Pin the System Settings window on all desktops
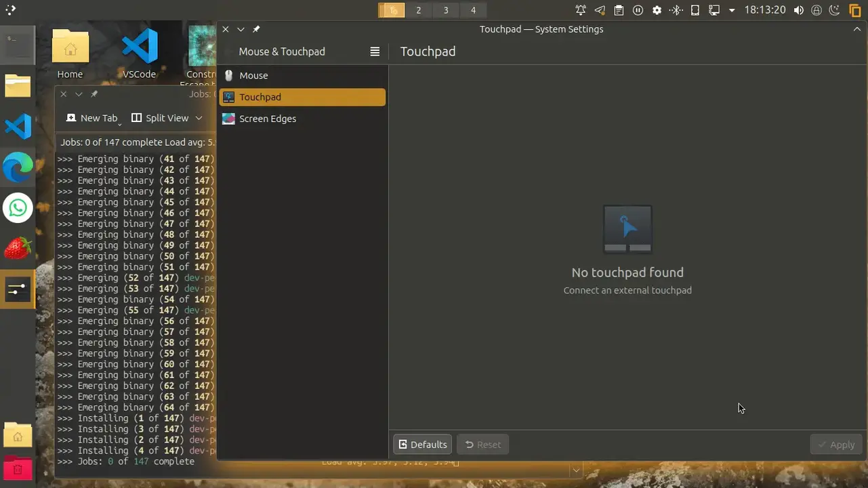This screenshot has height=488, width=868. (256, 29)
